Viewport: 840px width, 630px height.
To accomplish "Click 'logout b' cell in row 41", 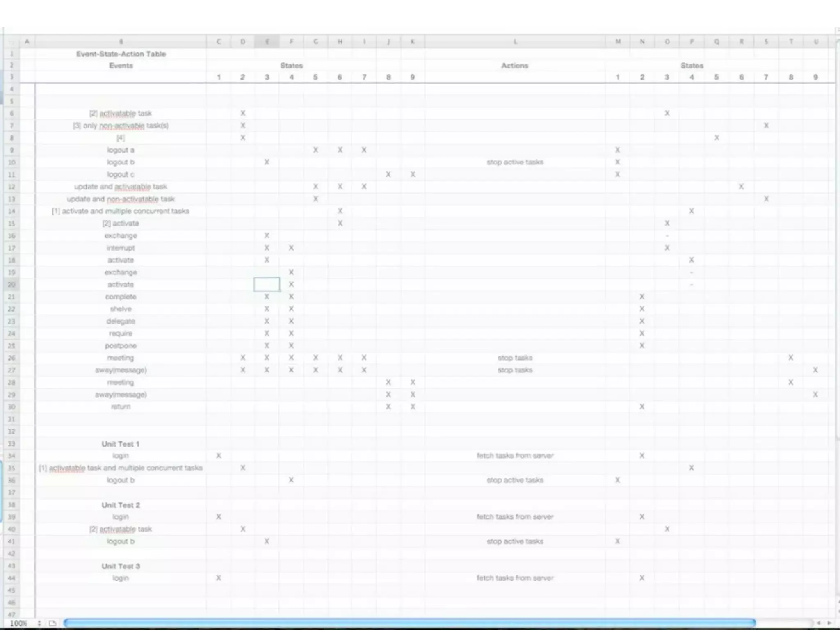I will (121, 541).
